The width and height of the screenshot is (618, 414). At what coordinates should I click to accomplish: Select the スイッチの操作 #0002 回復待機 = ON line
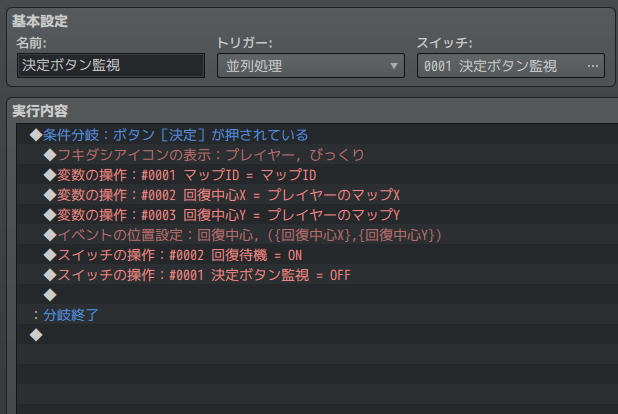(317, 255)
